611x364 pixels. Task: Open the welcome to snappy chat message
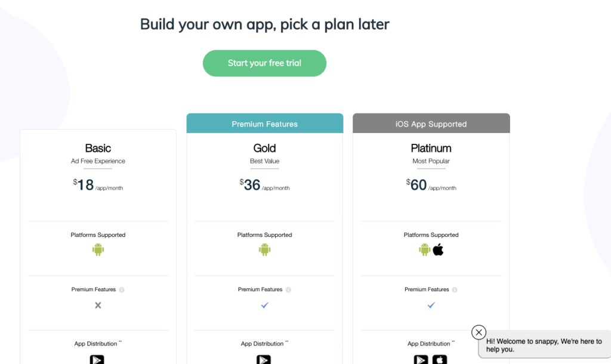(544, 346)
